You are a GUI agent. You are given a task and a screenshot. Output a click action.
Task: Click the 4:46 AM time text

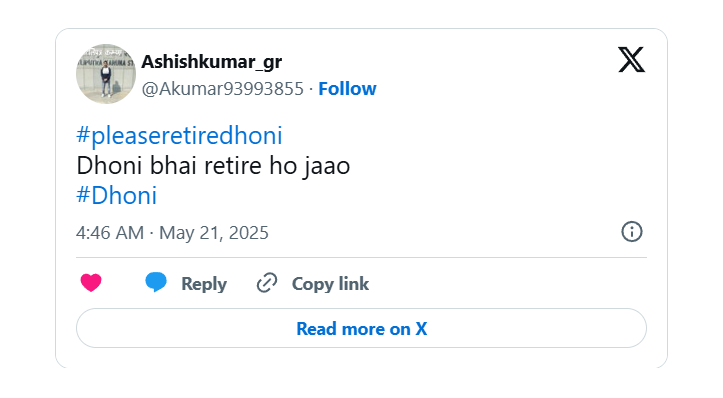(x=110, y=233)
